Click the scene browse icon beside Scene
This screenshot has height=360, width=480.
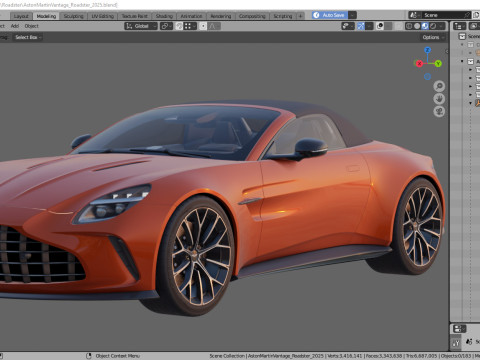point(414,15)
